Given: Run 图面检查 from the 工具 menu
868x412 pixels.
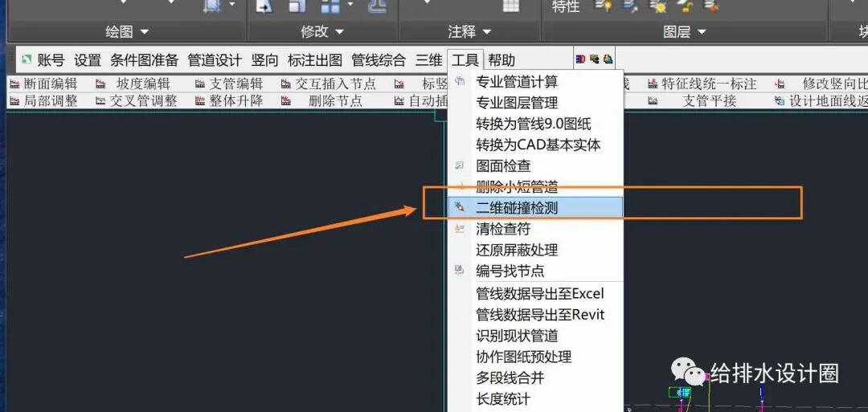Looking at the screenshot, I should coord(536,166).
